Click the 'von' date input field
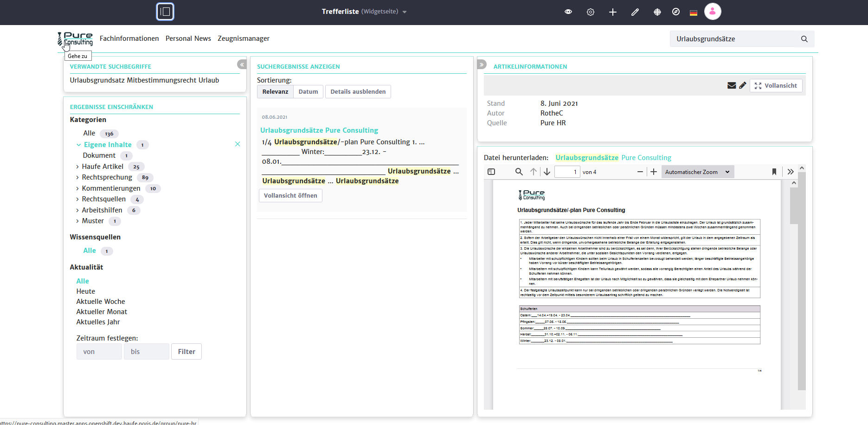The image size is (868, 425). coord(99,352)
